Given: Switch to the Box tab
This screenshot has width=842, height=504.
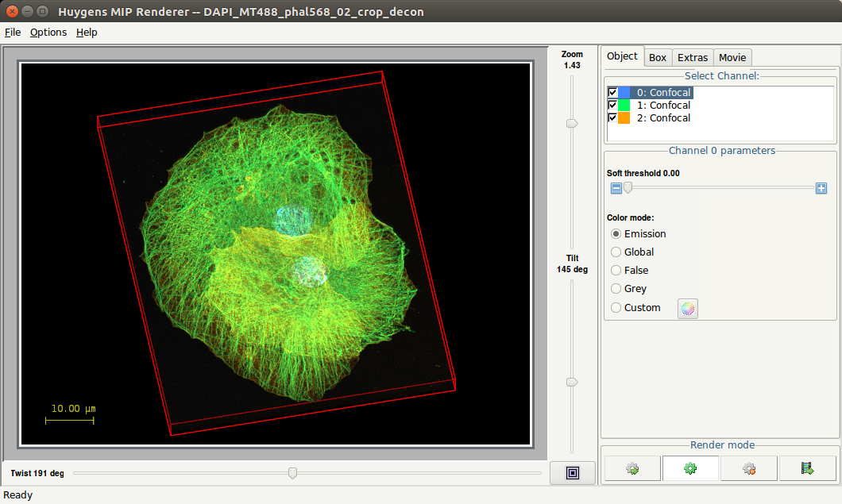Looking at the screenshot, I should [658, 58].
